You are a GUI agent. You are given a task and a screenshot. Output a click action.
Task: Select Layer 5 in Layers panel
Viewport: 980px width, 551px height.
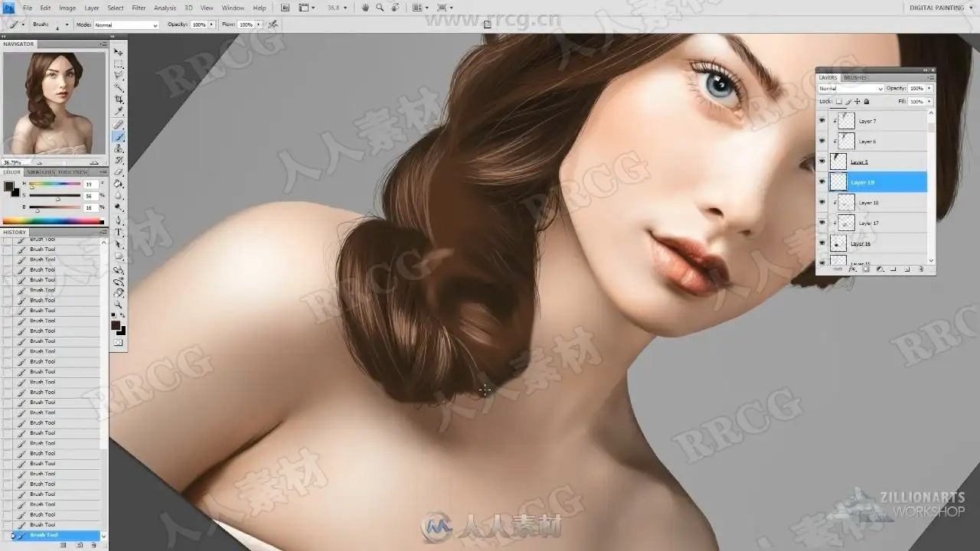[x=878, y=161]
